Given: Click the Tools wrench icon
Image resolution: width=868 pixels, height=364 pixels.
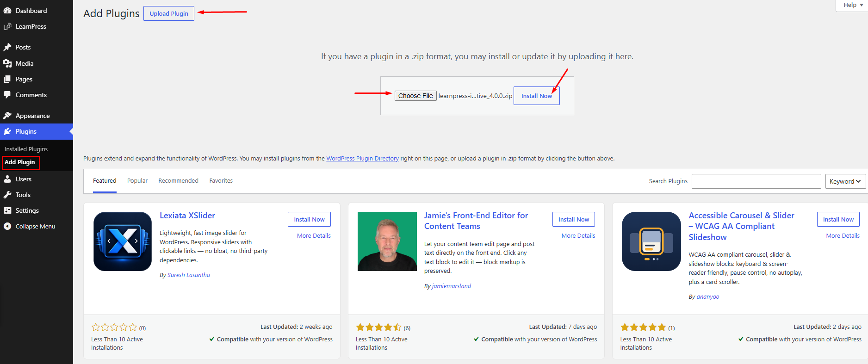Looking at the screenshot, I should pos(7,195).
